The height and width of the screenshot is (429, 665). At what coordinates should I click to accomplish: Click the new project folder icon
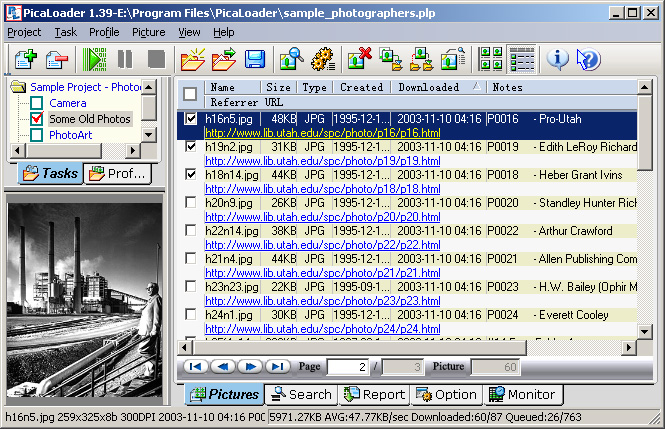coord(193,59)
